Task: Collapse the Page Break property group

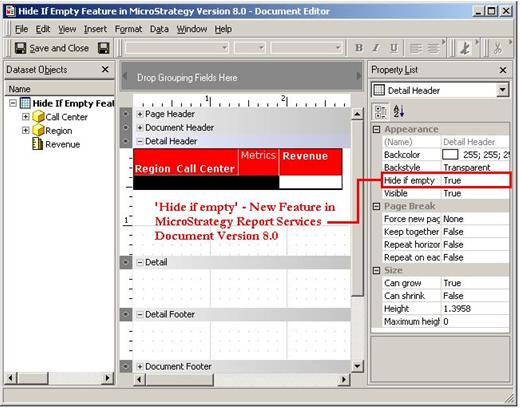Action: coord(376,207)
